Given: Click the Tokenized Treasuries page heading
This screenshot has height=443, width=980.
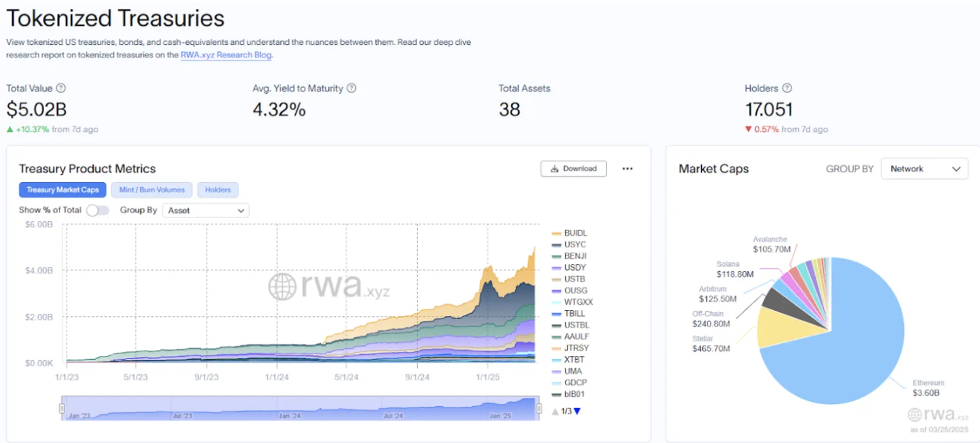Looking at the screenshot, I should 115,18.
